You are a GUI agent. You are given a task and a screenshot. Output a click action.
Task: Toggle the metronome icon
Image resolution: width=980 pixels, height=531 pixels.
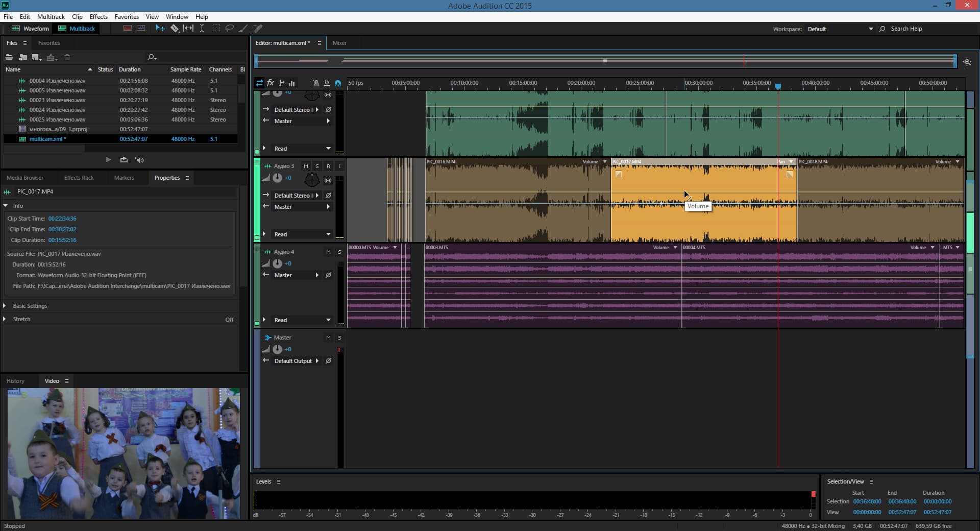(315, 83)
